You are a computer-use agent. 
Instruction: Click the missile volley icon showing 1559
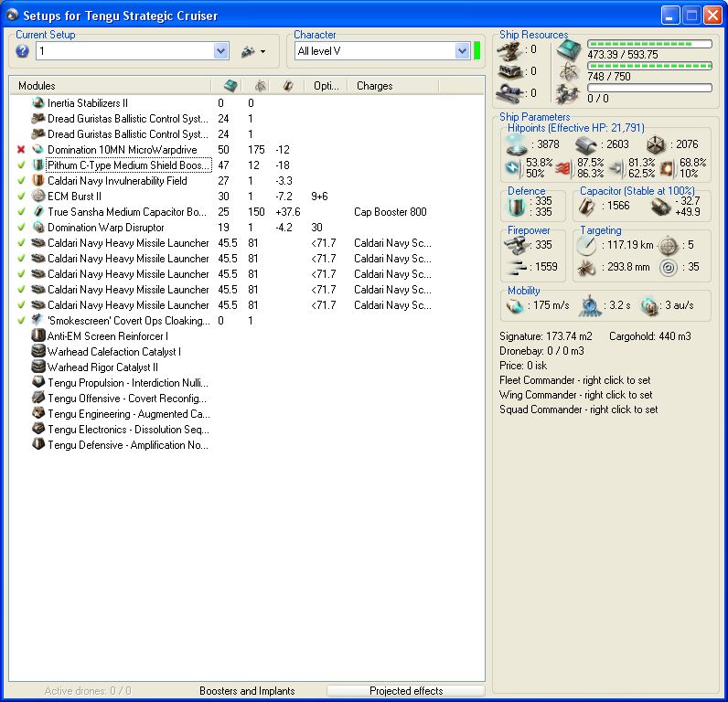point(516,266)
